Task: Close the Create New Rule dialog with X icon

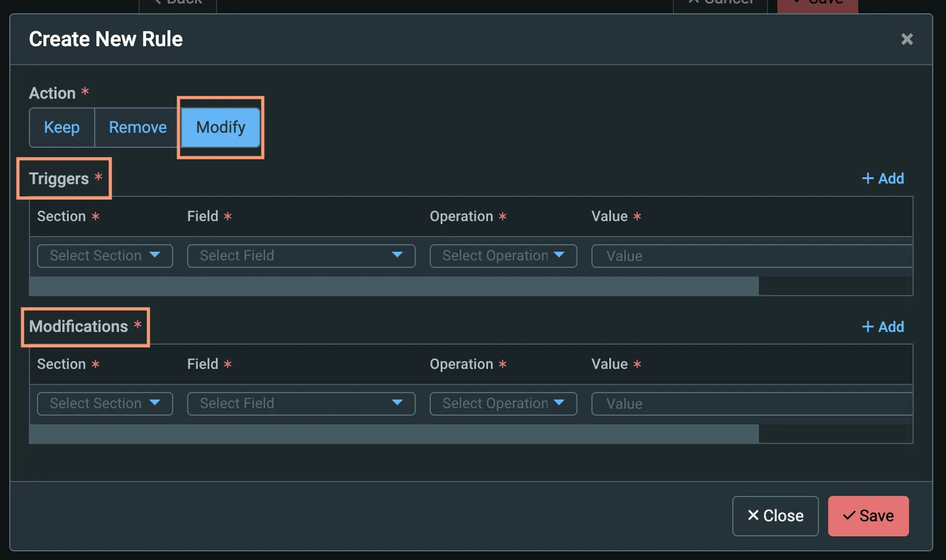Action: coord(907,39)
